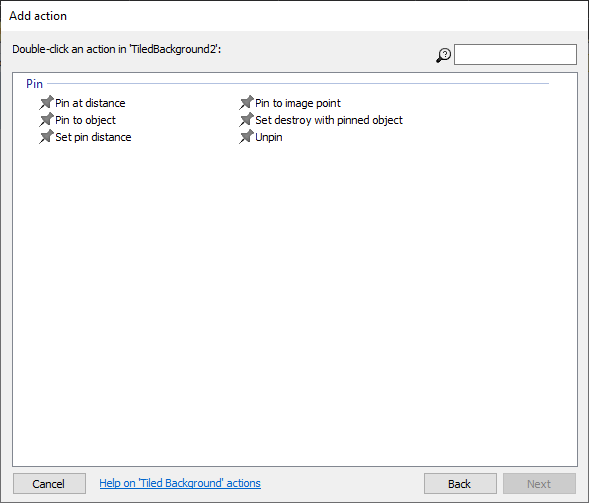Click the Cancel button
The width and height of the screenshot is (589, 503).
tap(49, 483)
